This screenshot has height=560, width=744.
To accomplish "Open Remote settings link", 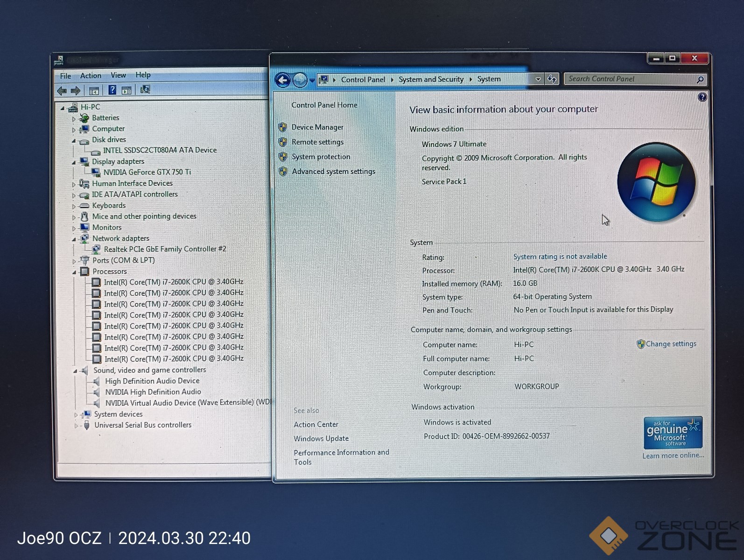I will click(317, 142).
